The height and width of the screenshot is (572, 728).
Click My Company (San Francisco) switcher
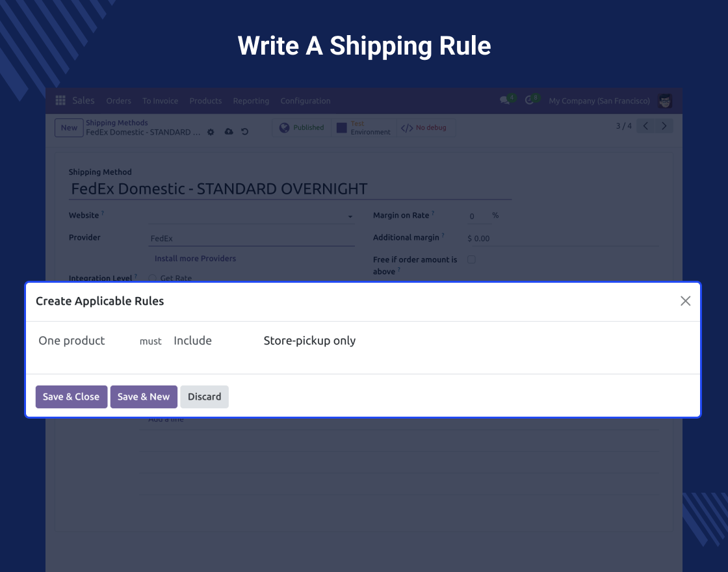[x=599, y=101]
